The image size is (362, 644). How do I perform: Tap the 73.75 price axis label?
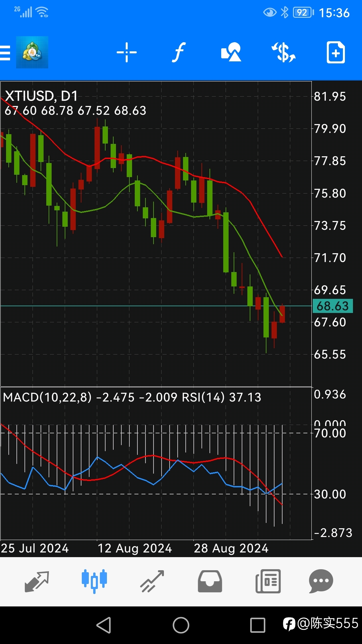tap(330, 225)
